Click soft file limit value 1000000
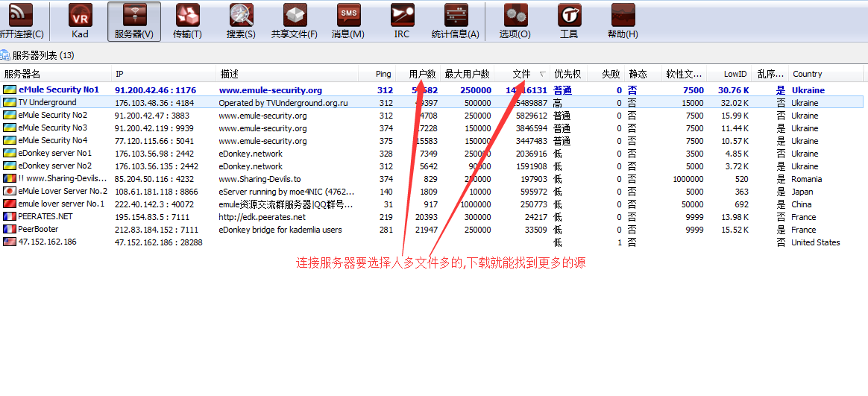 (x=688, y=179)
